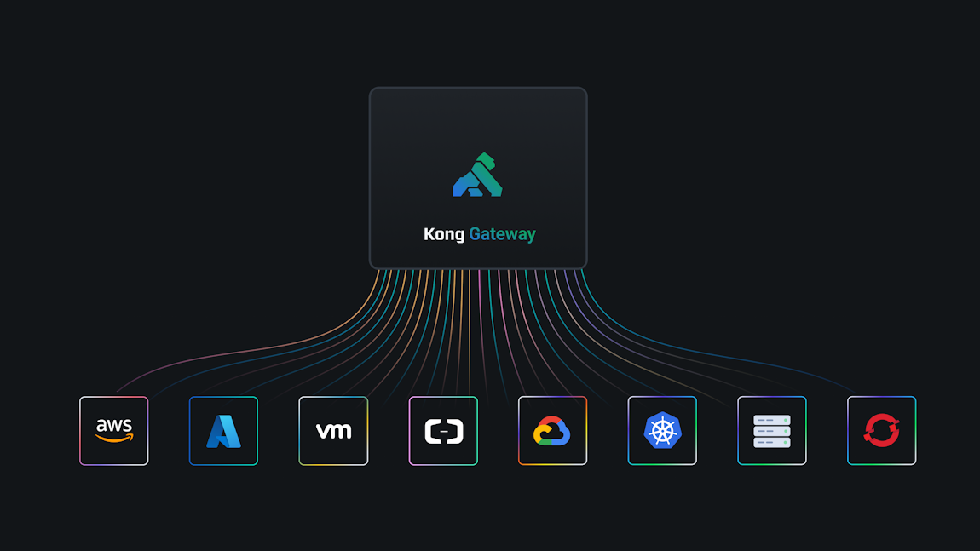Select the amazon smile arrow in the AWS logo

113,439
